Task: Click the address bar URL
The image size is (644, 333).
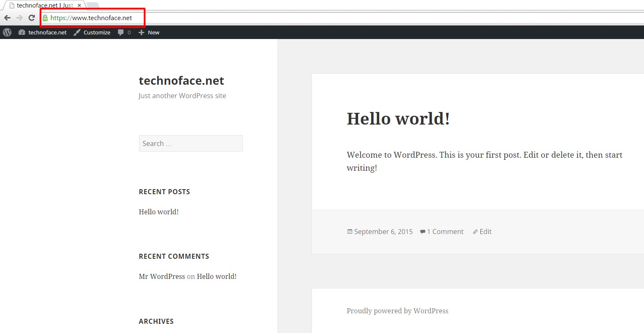Action: pos(91,18)
